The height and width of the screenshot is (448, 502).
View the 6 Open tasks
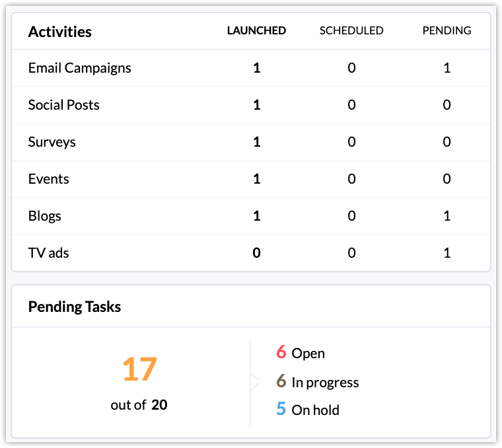301,354
